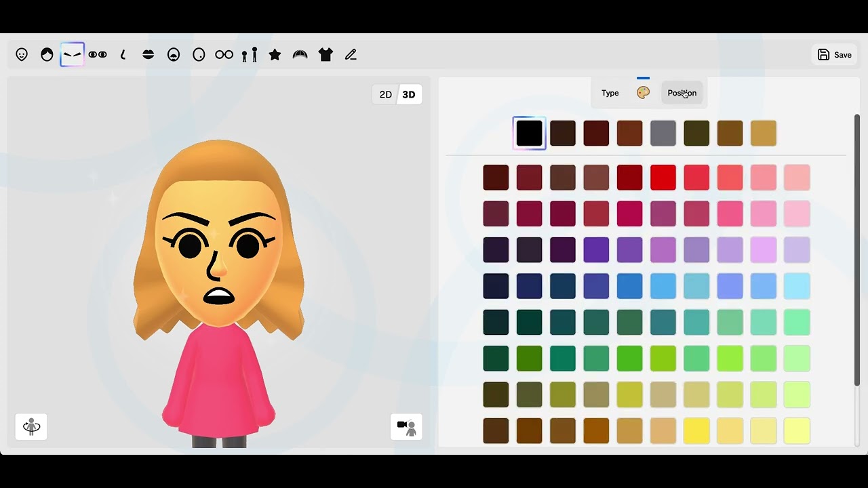Click the rotate character icon
Image resolution: width=868 pixels, height=488 pixels.
tap(31, 427)
